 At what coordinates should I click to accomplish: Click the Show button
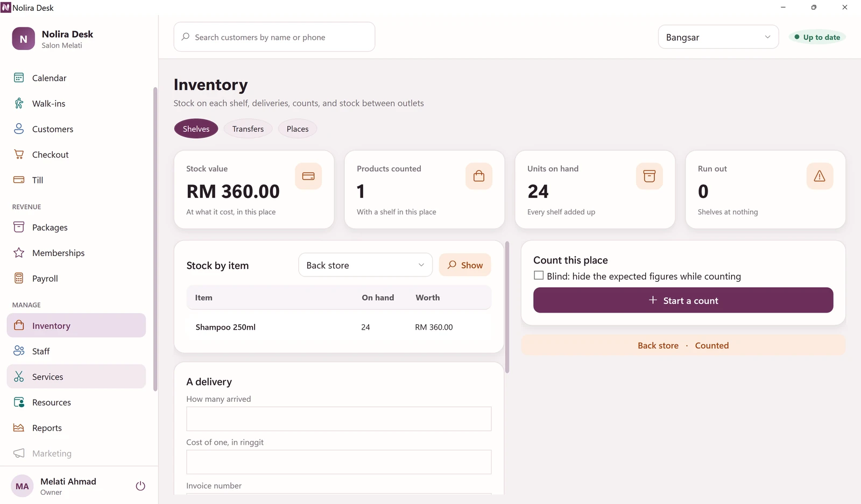465,265
